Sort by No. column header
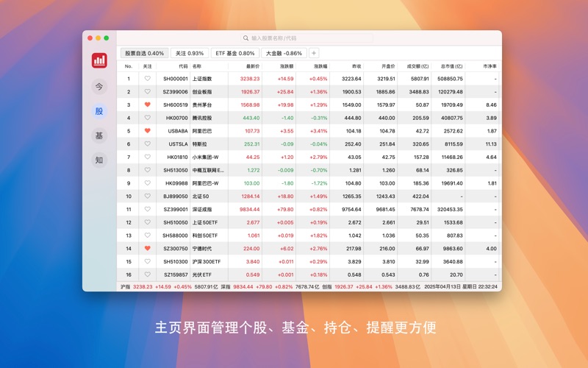 coord(128,66)
